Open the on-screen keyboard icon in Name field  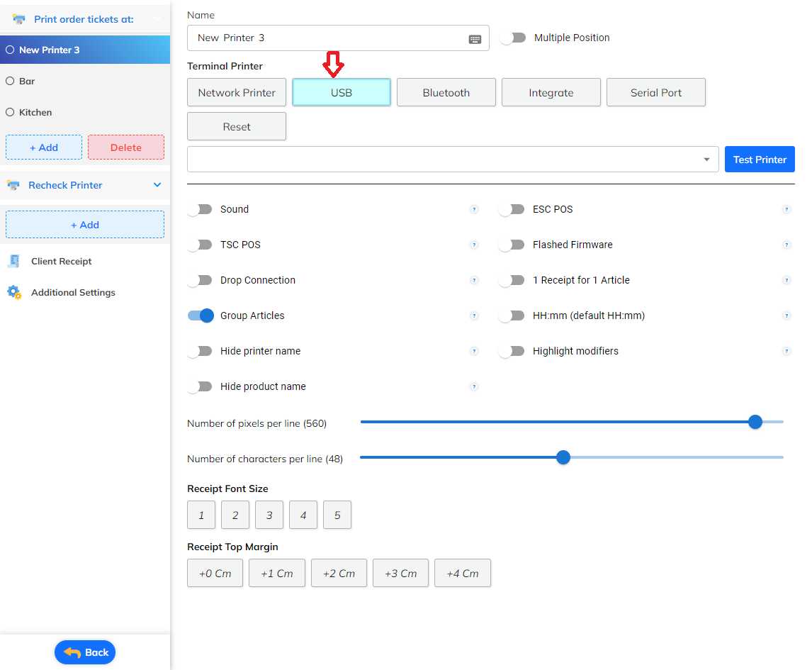[x=475, y=39]
